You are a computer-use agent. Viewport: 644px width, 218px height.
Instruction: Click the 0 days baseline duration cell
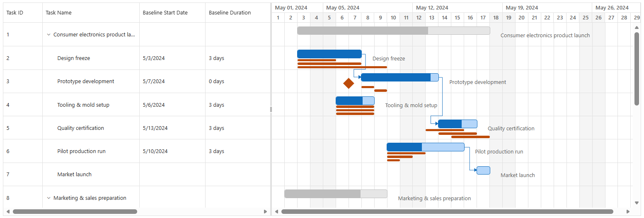pos(238,81)
